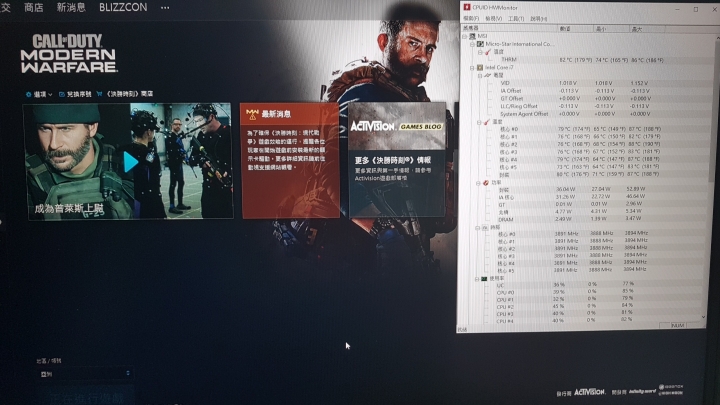Click the 時脈 clock icon
The image size is (720, 405).
485,227
